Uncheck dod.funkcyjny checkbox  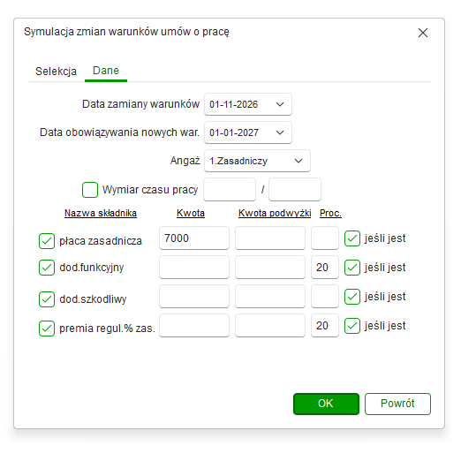pos(47,268)
